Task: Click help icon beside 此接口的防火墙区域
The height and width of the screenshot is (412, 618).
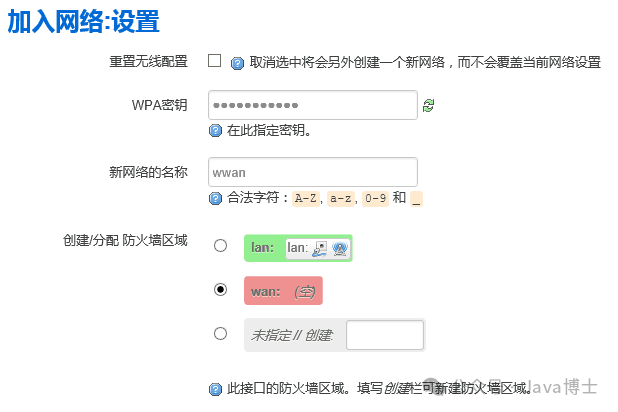Action: pos(215,388)
